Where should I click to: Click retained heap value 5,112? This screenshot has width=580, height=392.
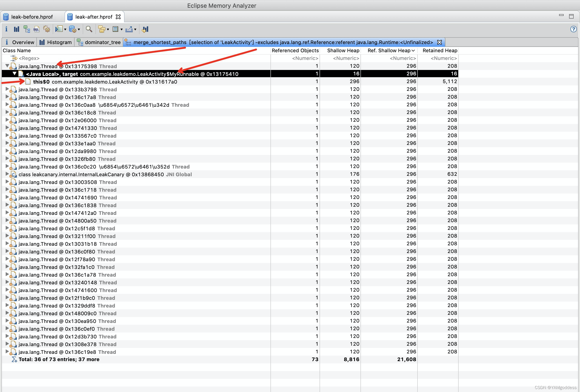tap(450, 82)
